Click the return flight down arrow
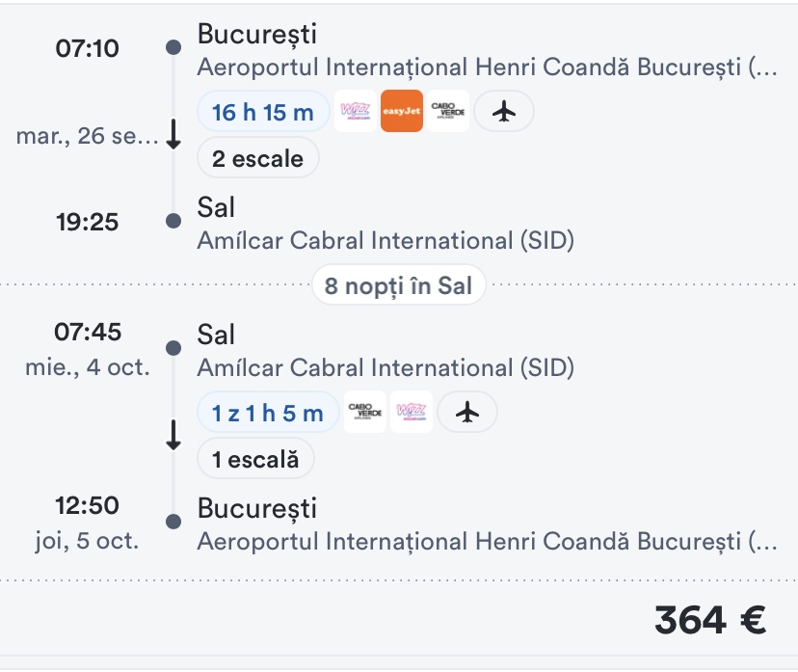The width and height of the screenshot is (798, 672). (173, 437)
